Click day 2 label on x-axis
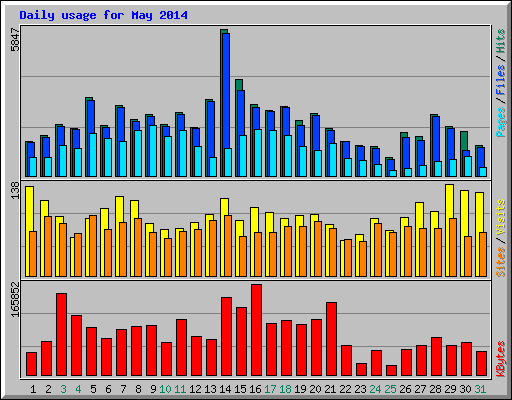The image size is (512, 400). 48,389
